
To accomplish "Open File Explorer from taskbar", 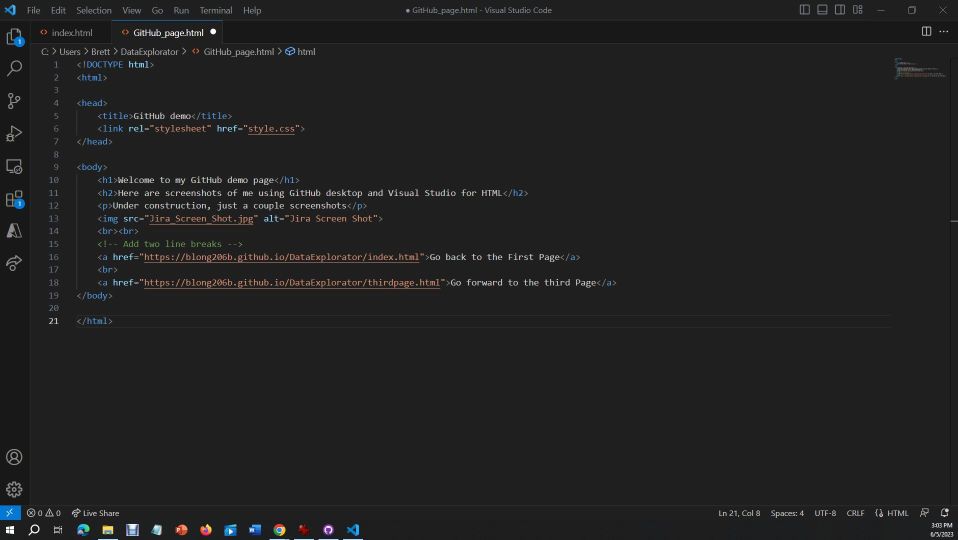I will 108,530.
